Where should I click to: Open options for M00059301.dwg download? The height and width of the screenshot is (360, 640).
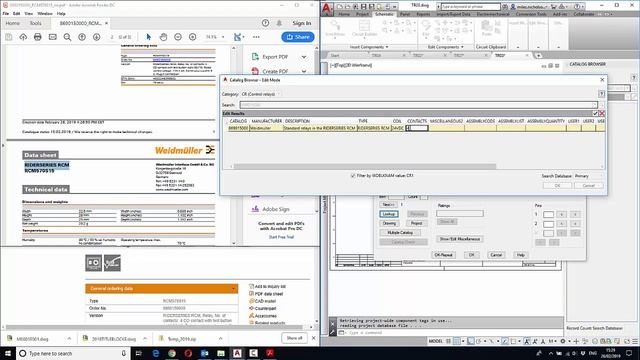tap(69, 338)
